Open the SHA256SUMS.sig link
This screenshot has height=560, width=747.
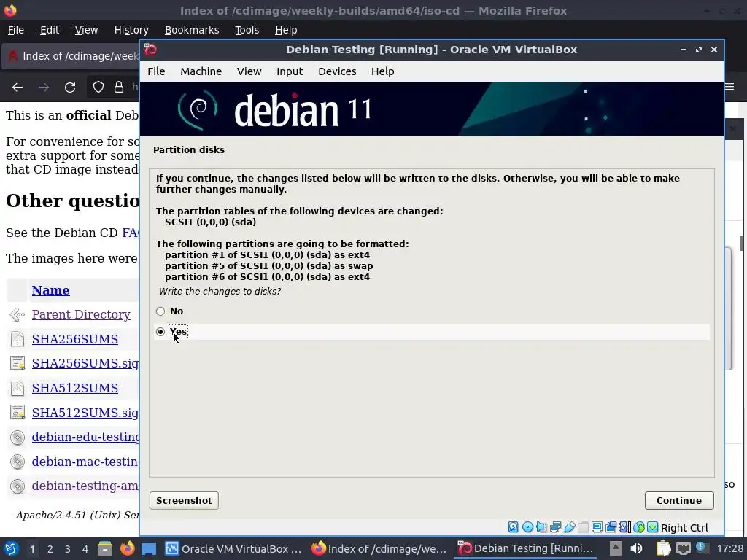tap(85, 363)
